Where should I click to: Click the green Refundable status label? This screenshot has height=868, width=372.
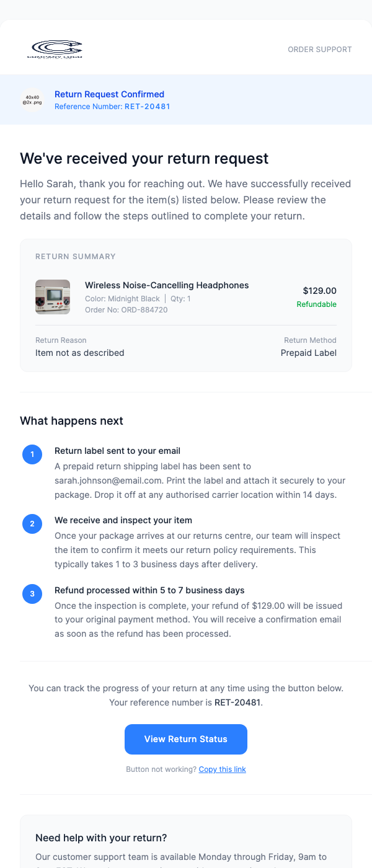pyautogui.click(x=316, y=304)
